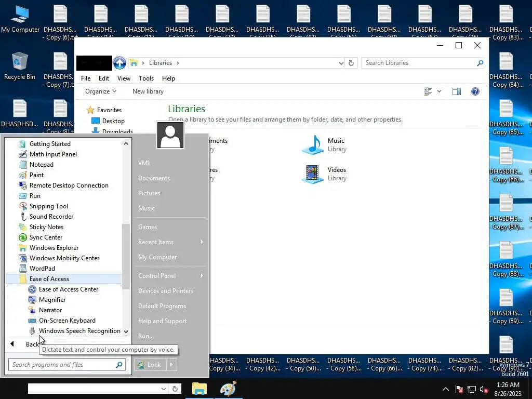Open the Music library

pos(324,145)
